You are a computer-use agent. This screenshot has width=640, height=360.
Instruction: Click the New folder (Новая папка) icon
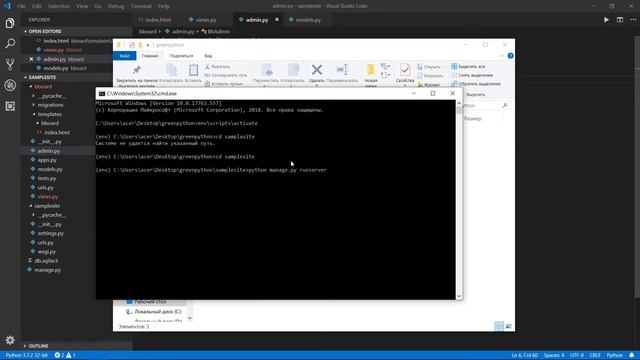click(371, 70)
